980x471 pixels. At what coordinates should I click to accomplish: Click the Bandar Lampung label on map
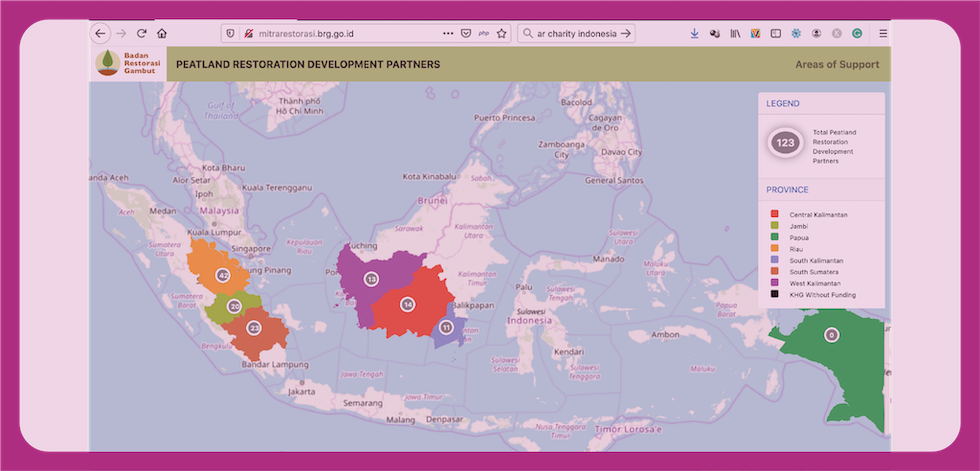coord(275,364)
